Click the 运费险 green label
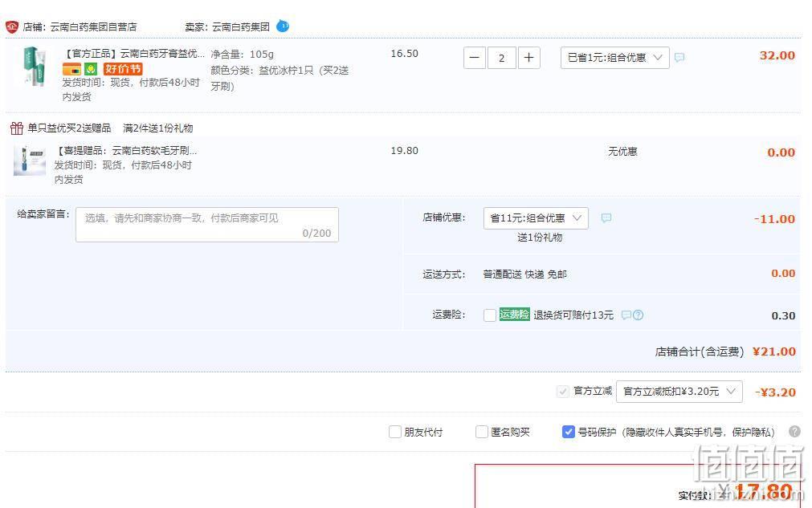 pos(514,314)
